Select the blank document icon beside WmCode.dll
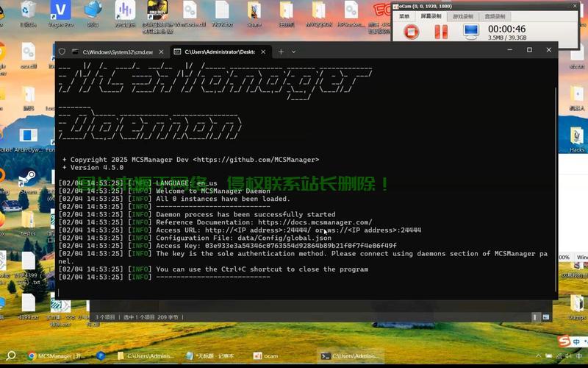Viewport: 588px width, 368px height. (x=222, y=14)
